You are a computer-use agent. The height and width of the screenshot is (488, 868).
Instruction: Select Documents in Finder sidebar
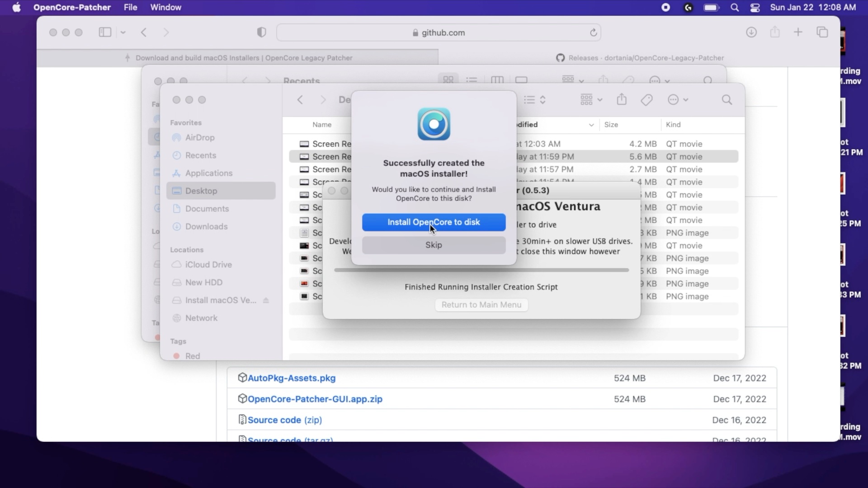(221, 208)
